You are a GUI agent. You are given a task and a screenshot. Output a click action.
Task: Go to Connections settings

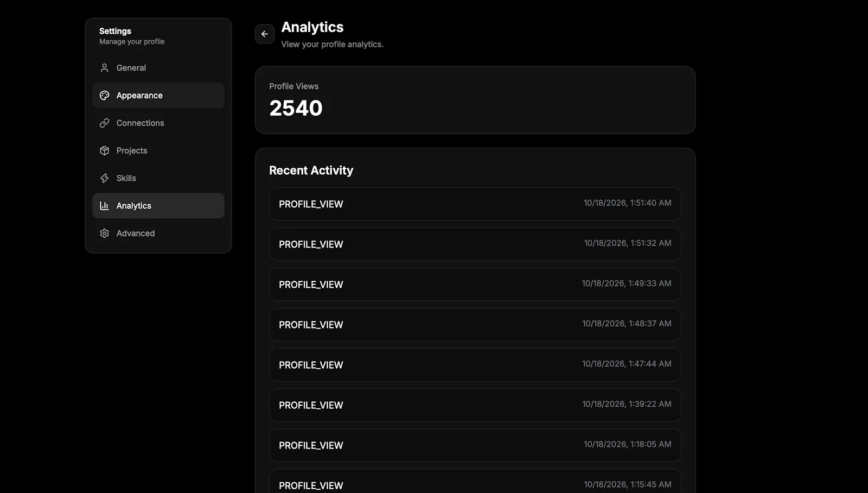pyautogui.click(x=158, y=123)
